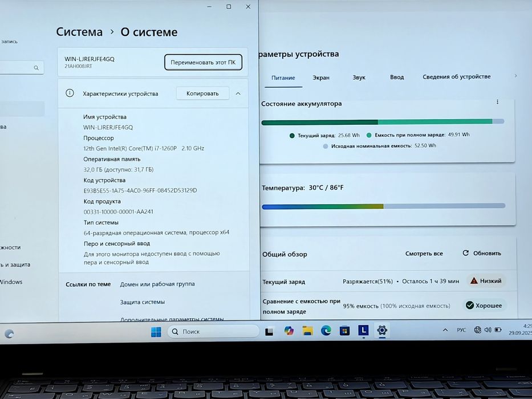Open Settings gear icon in taskbar

click(382, 330)
